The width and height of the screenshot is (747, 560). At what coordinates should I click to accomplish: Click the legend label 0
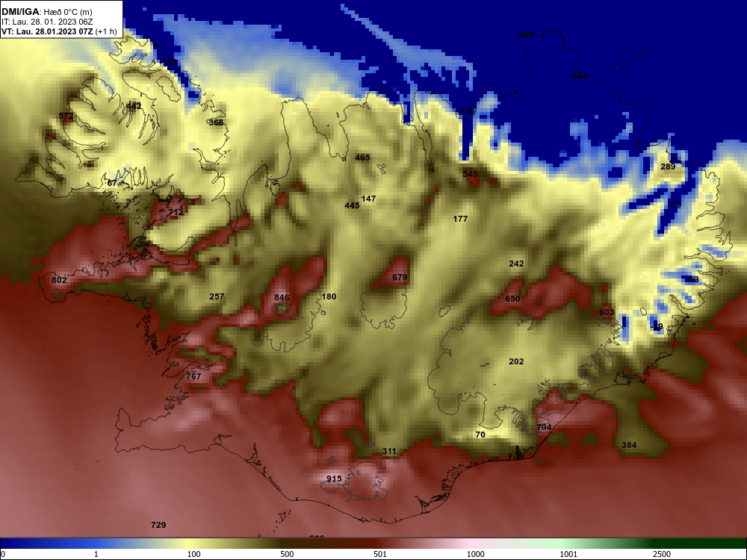(3, 554)
